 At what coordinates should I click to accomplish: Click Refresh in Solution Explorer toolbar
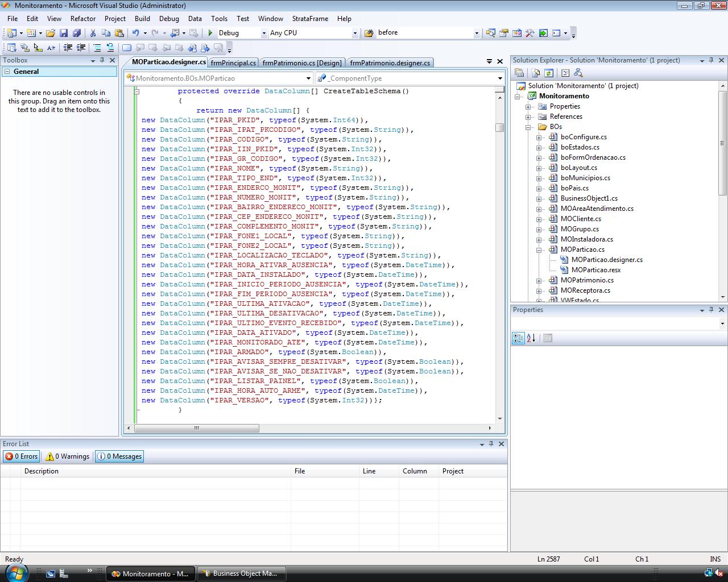pyautogui.click(x=549, y=73)
